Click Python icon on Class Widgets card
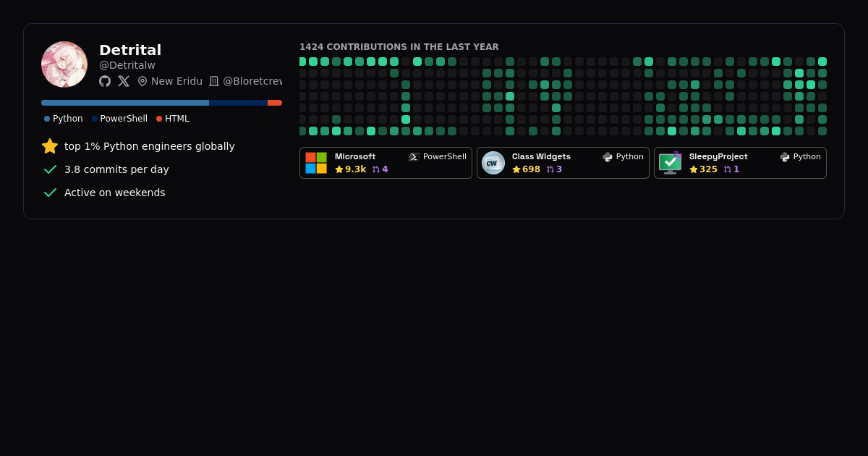The height and width of the screenshot is (456, 868). tap(608, 156)
